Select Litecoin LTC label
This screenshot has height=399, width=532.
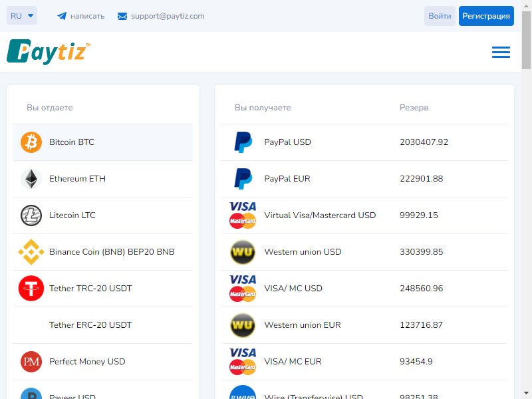click(72, 215)
